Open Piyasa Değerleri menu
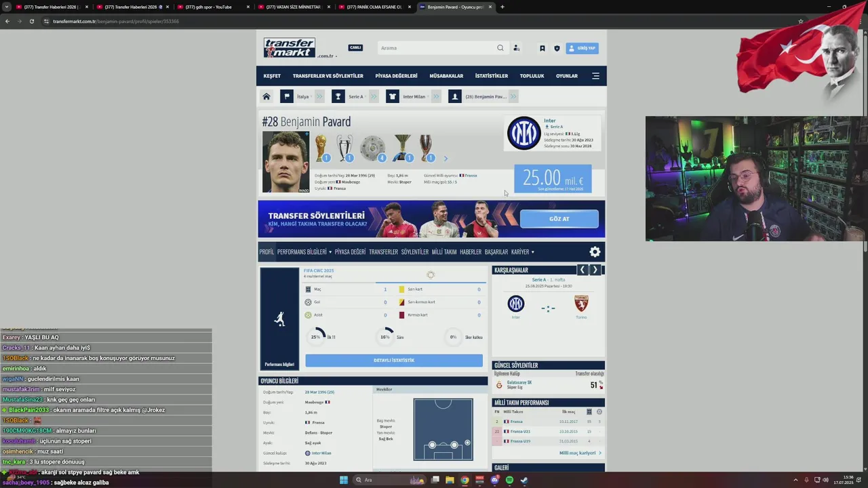The width and height of the screenshot is (868, 488). pos(396,76)
